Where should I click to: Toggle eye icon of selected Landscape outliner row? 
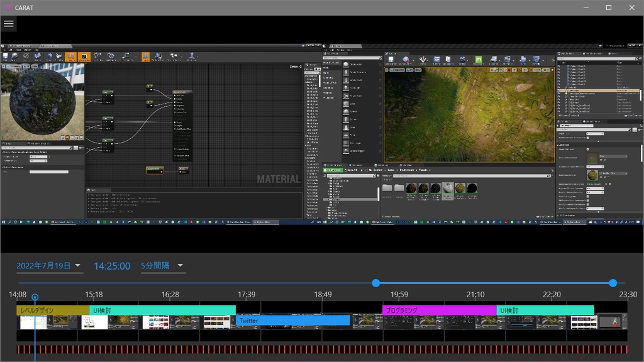(559, 90)
